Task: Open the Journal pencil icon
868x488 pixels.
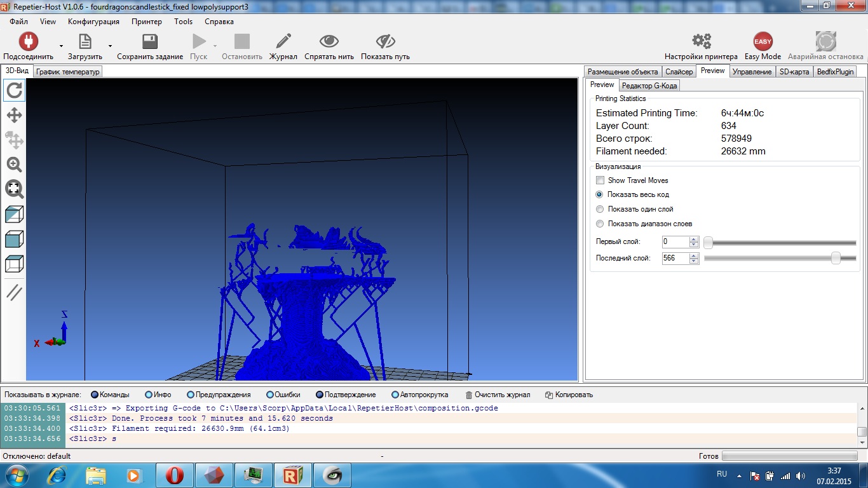Action: click(x=283, y=42)
